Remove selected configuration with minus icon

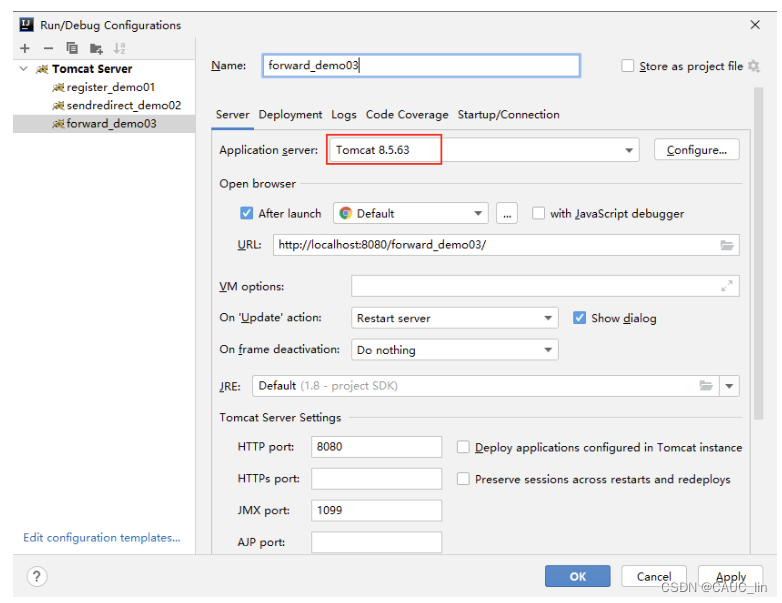(x=48, y=48)
